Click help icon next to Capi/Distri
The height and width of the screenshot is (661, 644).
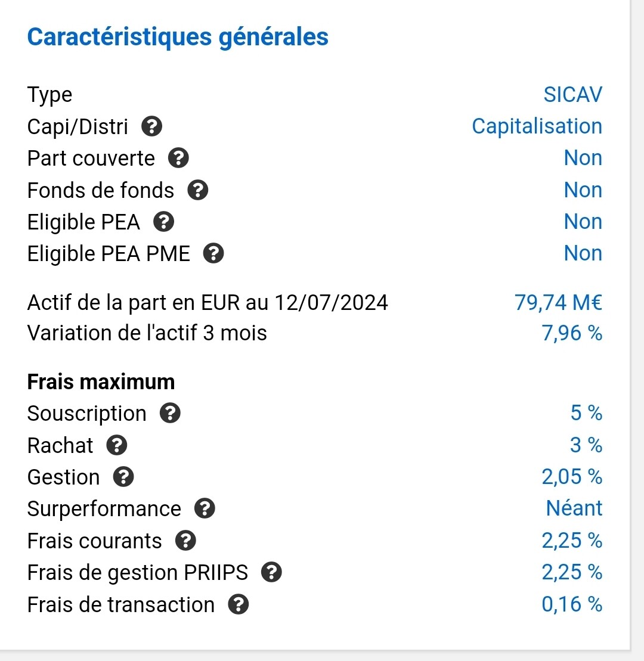click(152, 126)
